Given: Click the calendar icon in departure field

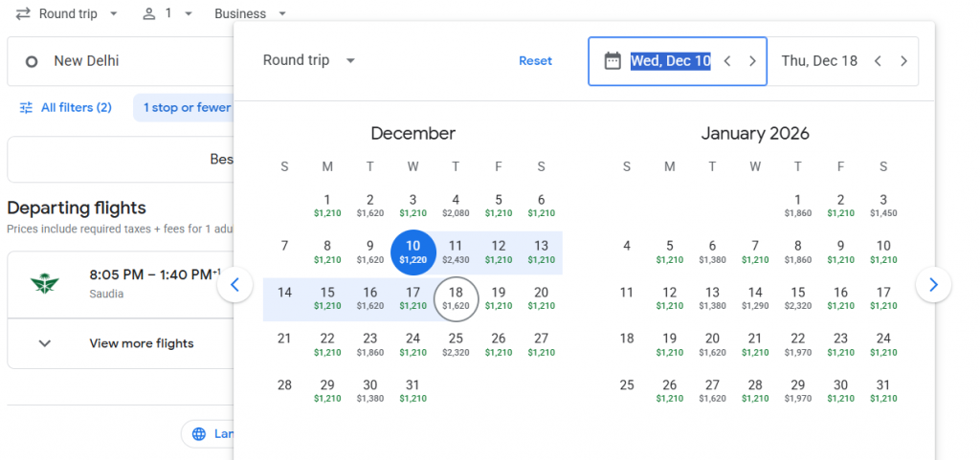Looking at the screenshot, I should coord(612,60).
